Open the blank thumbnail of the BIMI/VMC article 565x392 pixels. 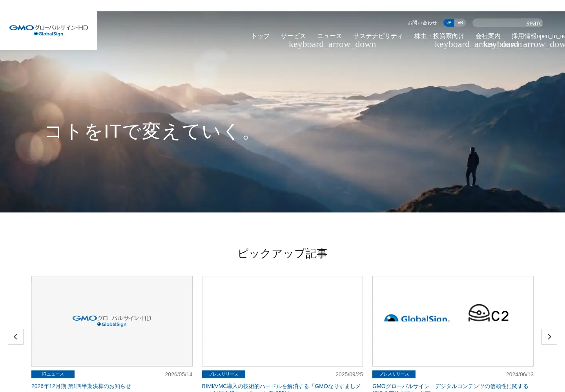pos(282,321)
